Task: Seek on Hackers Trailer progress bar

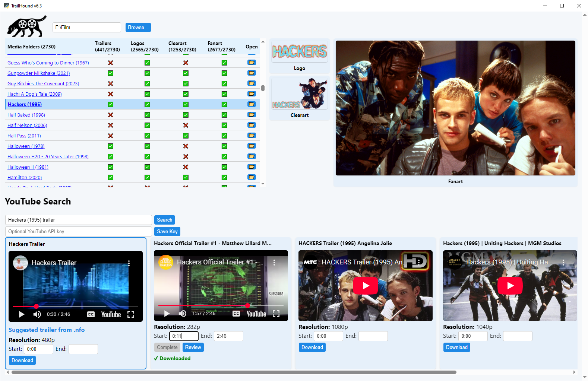Action: [76, 306]
